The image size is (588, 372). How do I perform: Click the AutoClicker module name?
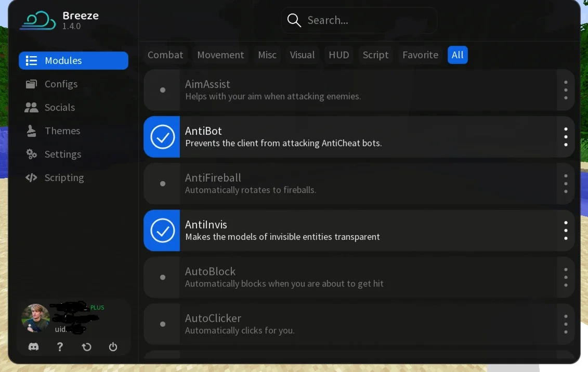coord(213,318)
